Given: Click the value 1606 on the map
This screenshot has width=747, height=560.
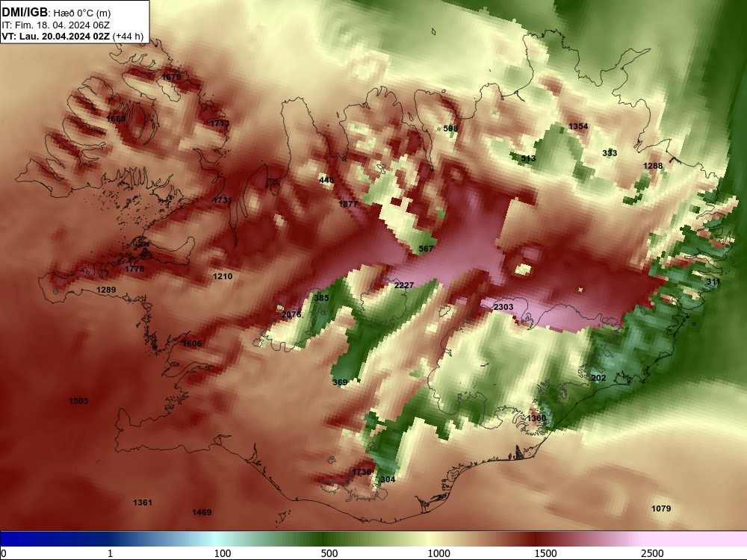Looking at the screenshot, I should [x=193, y=343].
